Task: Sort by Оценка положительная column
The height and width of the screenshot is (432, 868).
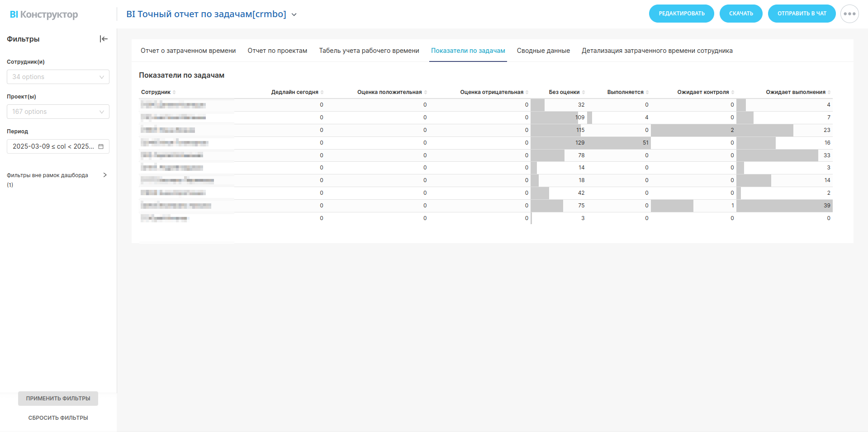Action: [x=425, y=92]
